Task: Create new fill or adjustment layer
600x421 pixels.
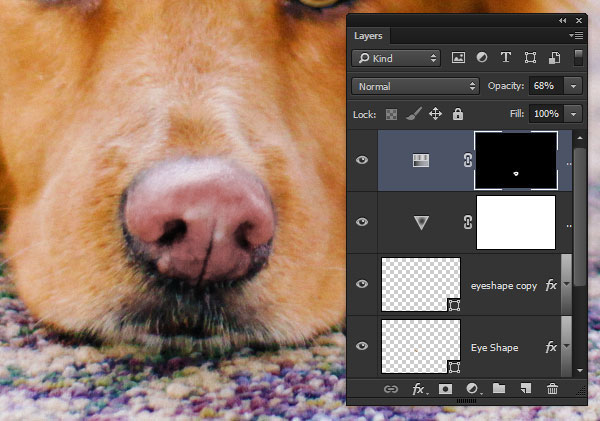Action: click(x=472, y=389)
